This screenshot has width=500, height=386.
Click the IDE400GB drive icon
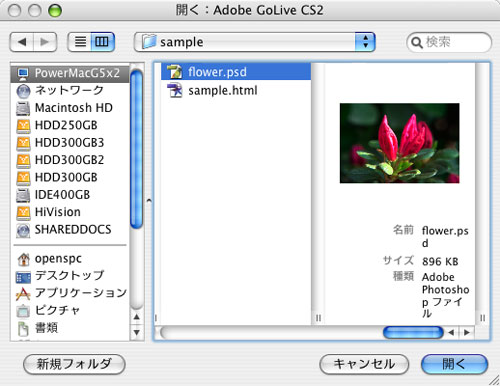(x=23, y=195)
